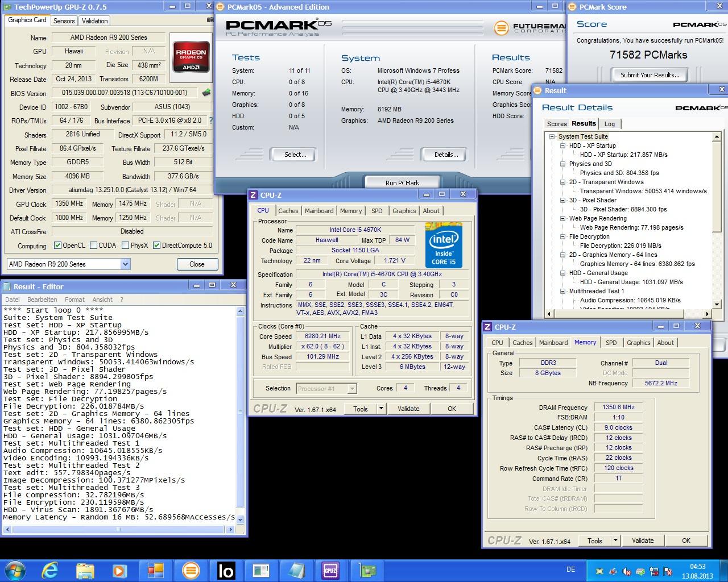Collapse the Web Page Rendering node
Image resolution: width=728 pixels, height=582 pixels.
click(562, 218)
